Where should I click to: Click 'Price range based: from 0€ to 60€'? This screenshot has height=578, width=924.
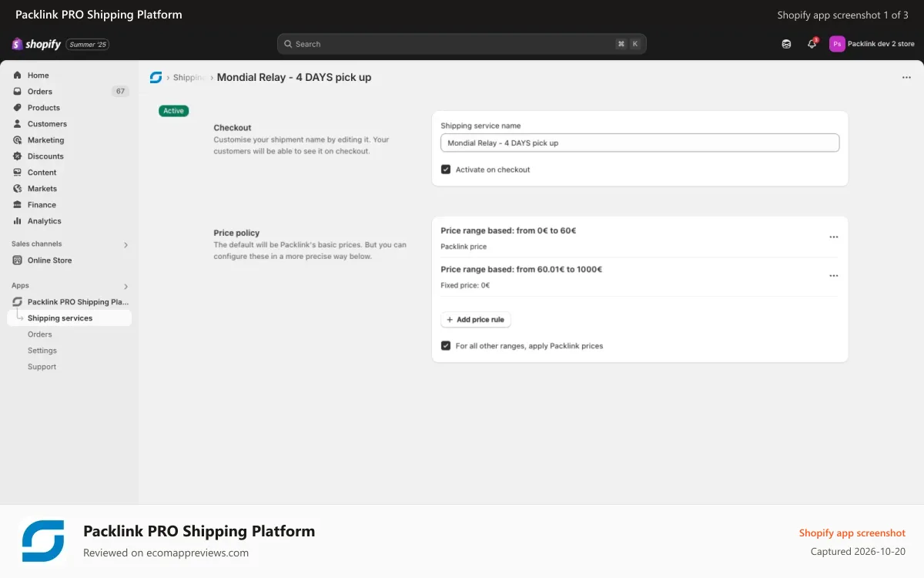pos(508,230)
